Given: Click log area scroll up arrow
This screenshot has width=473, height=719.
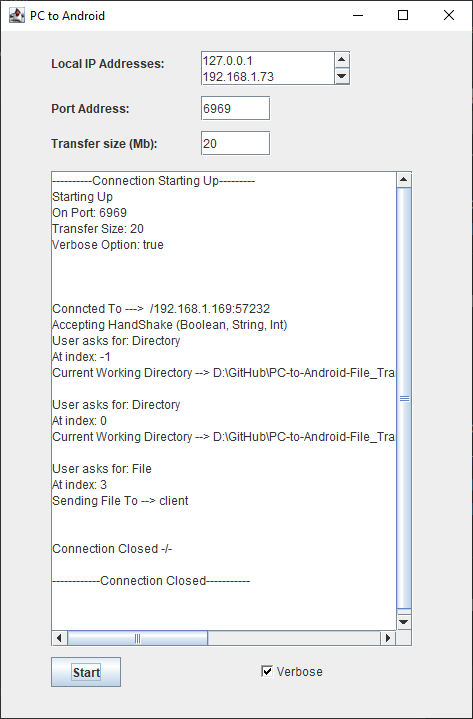Looking at the screenshot, I should 404,180.
